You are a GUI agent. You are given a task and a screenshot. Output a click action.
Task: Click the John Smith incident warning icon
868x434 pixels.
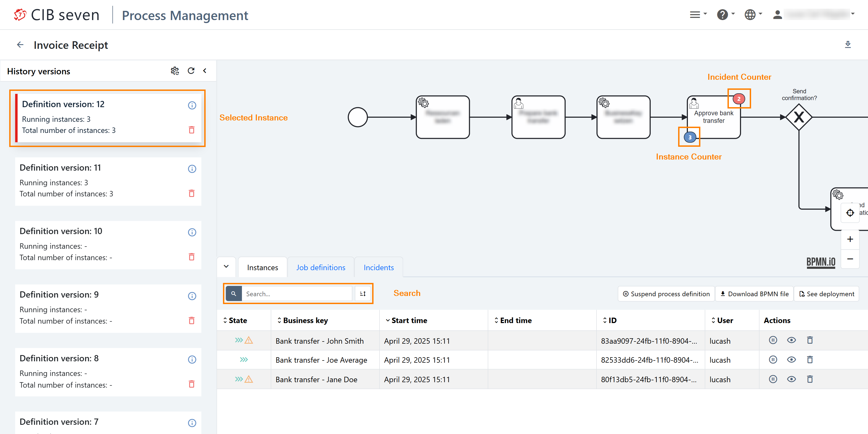(249, 340)
